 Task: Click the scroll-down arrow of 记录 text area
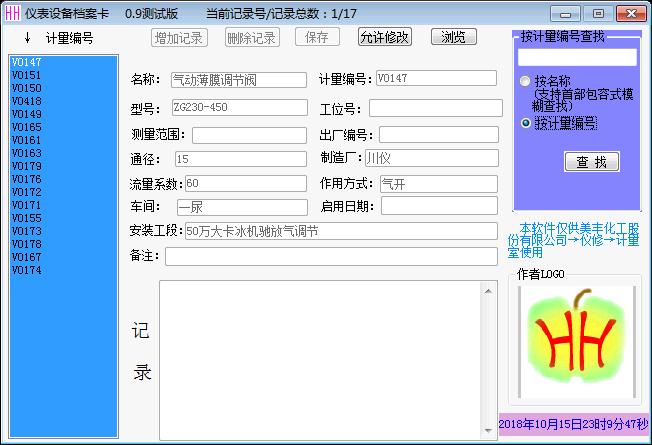coord(488,430)
